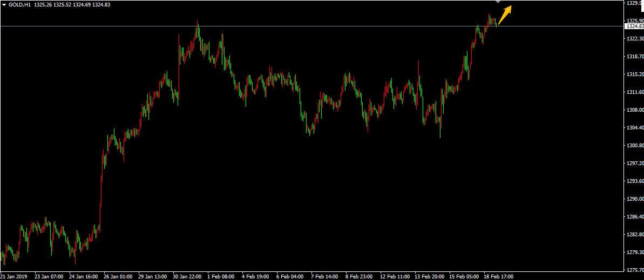
Task: Click the 13 Feb 20:00 time label
Action: (x=429, y=277)
